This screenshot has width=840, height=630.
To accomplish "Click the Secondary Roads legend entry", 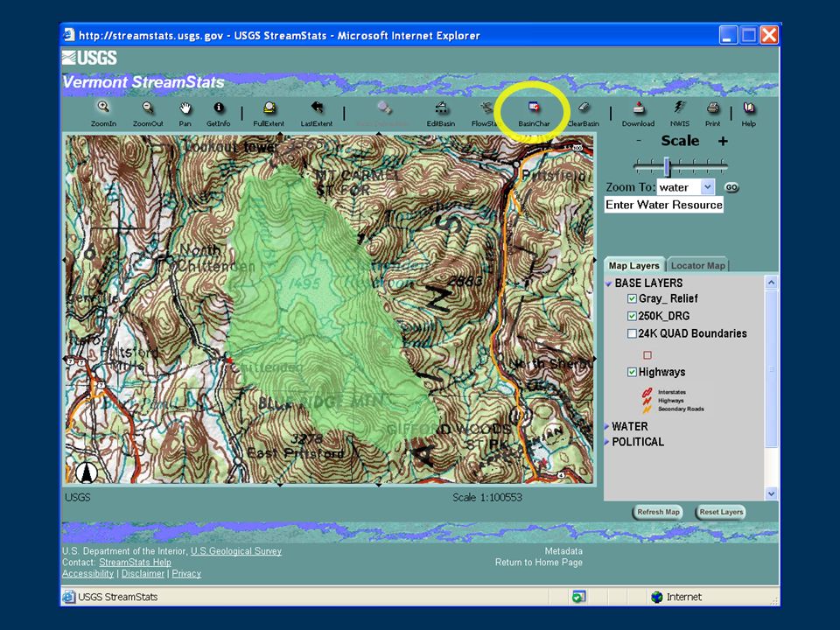I will click(681, 409).
